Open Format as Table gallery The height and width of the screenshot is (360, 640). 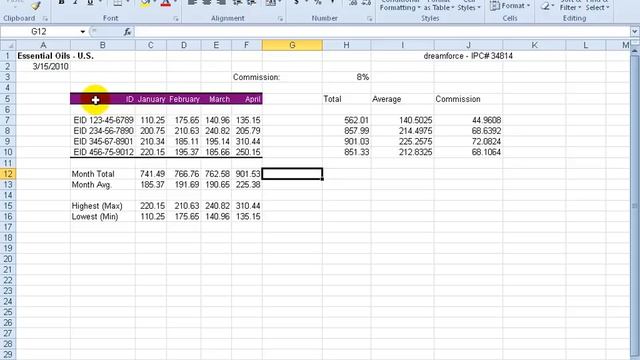point(439,5)
